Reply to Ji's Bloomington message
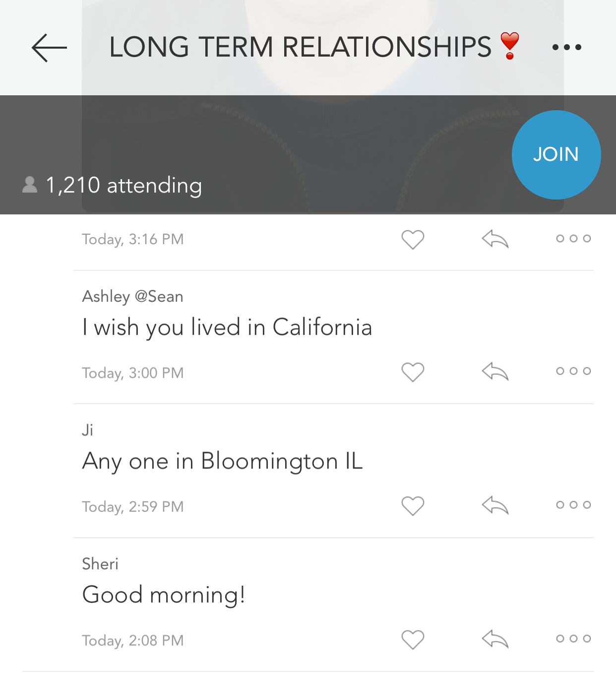 (495, 505)
